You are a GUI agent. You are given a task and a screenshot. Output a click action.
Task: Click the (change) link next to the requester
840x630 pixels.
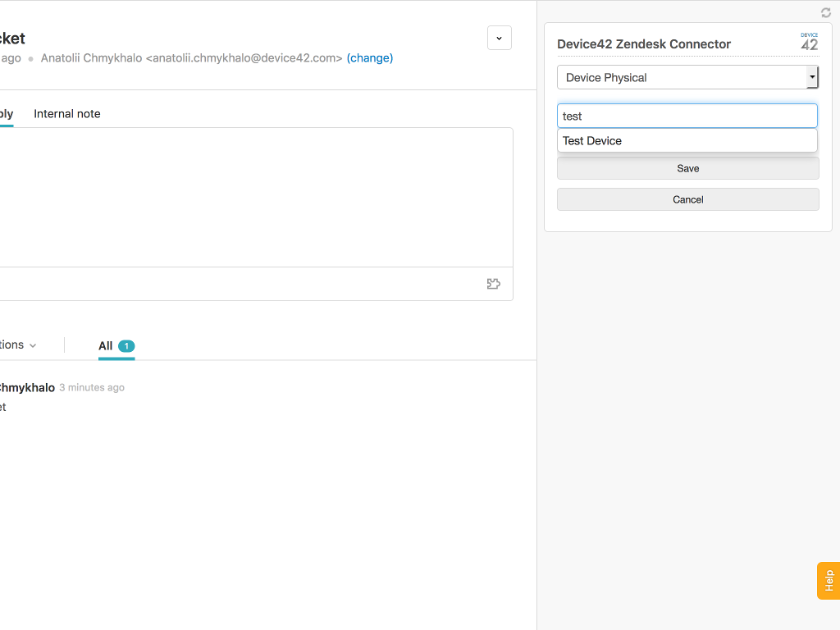click(x=370, y=57)
